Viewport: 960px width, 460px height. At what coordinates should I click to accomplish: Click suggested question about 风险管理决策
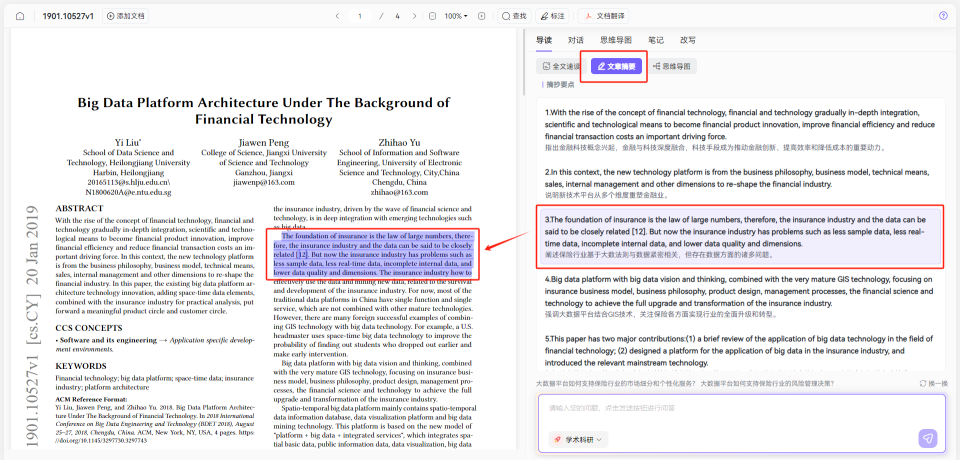click(767, 383)
